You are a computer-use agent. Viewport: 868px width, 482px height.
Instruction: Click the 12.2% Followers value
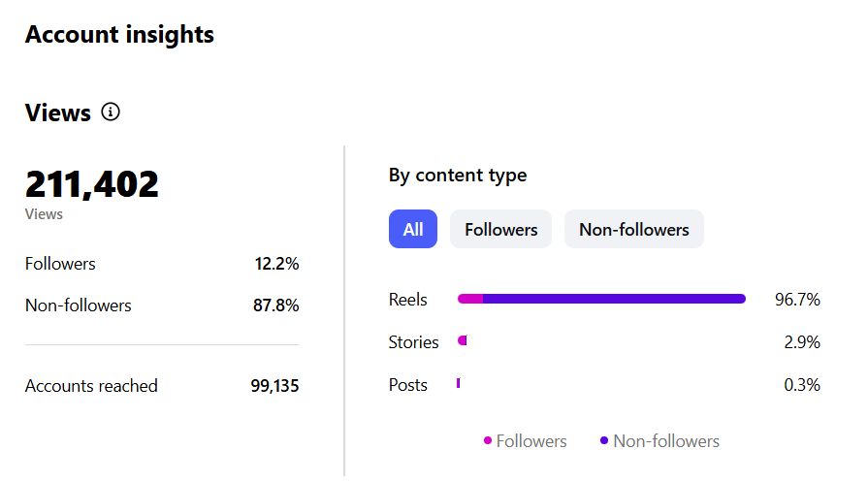(x=275, y=264)
